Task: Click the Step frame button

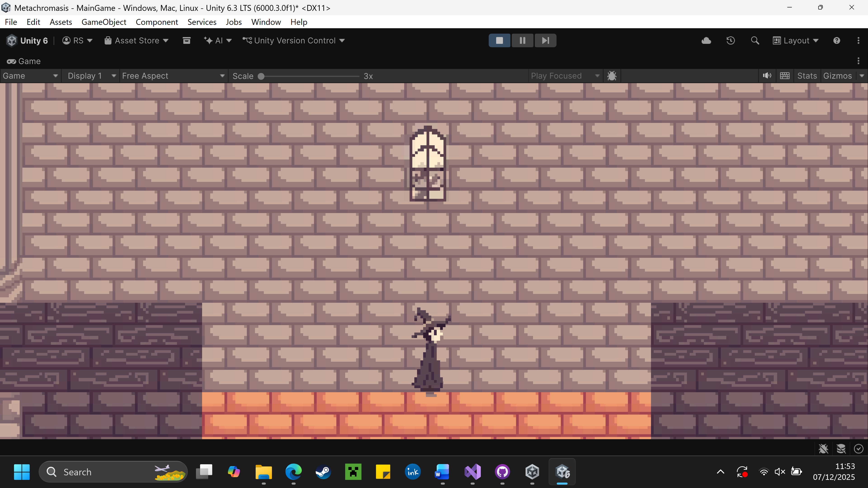Action: coord(545,40)
